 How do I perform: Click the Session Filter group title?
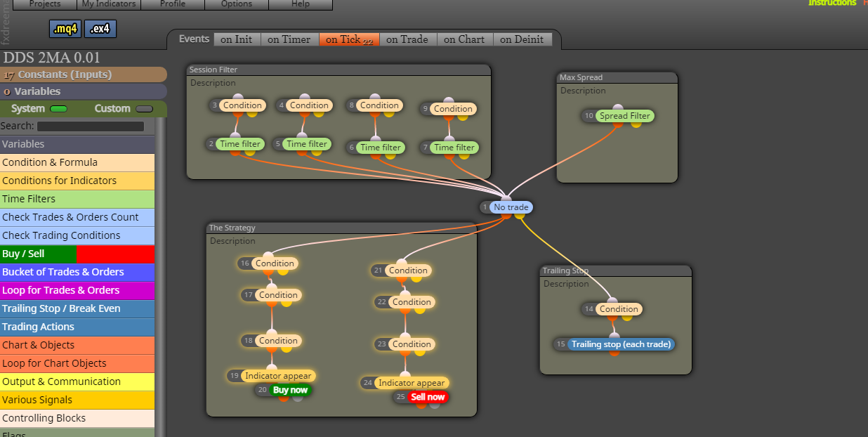(213, 70)
